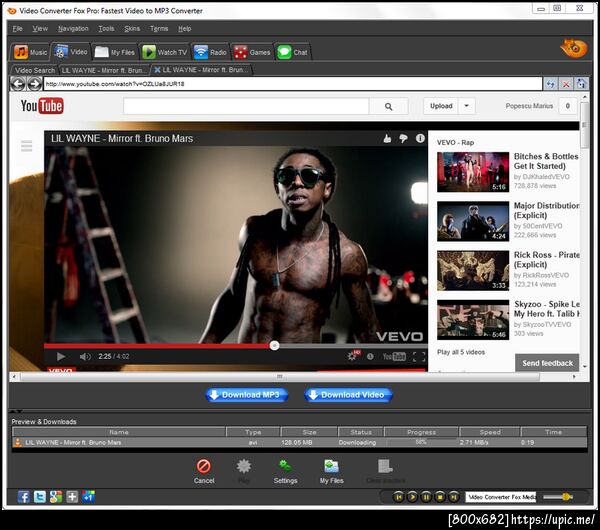Toggle Watch Later clock icon in player
600x530 pixels.
370,356
